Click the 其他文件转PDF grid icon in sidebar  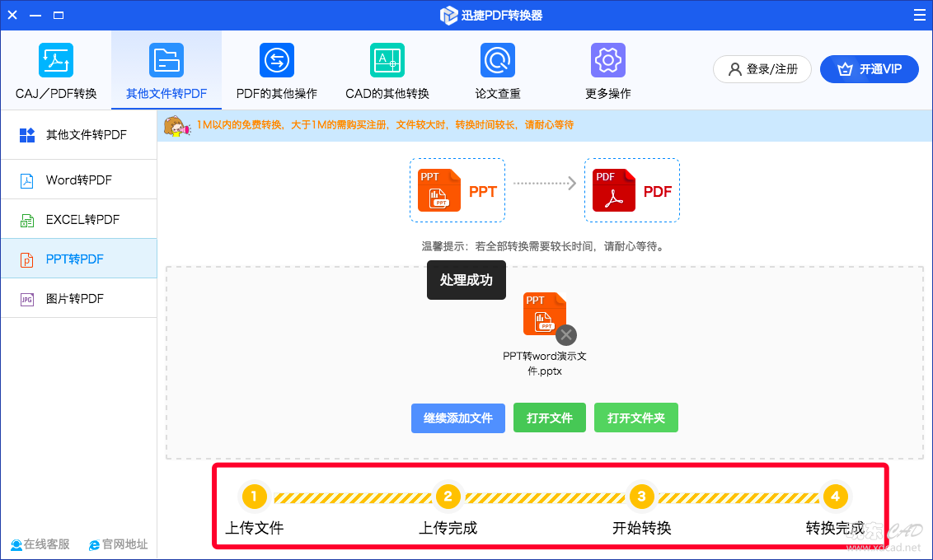(26, 135)
